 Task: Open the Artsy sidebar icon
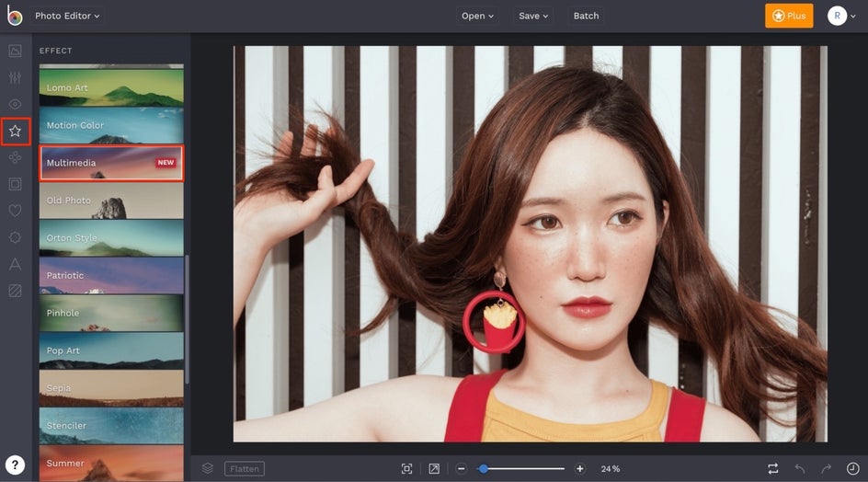tap(15, 158)
